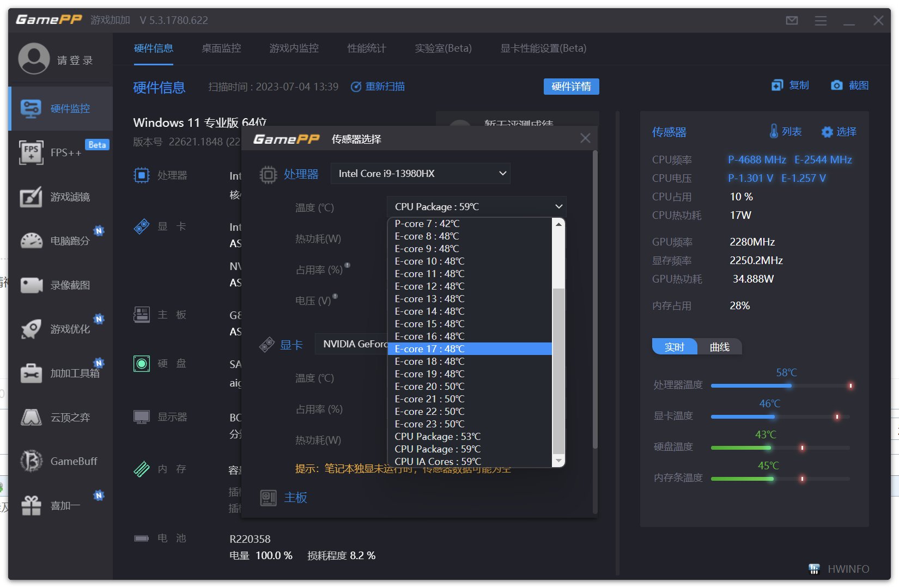899x588 pixels.
Task: Select E-core 12 : 48℃ option
Action: (470, 286)
